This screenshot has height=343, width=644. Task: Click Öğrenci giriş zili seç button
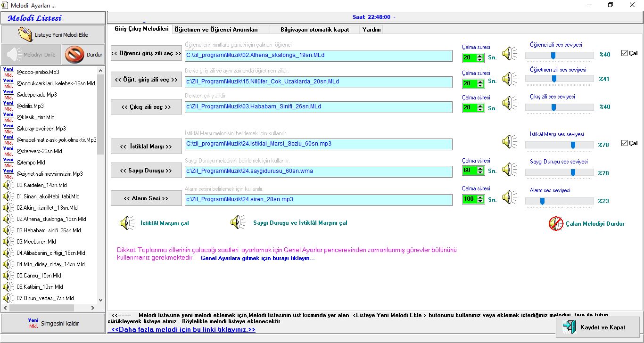146,53
